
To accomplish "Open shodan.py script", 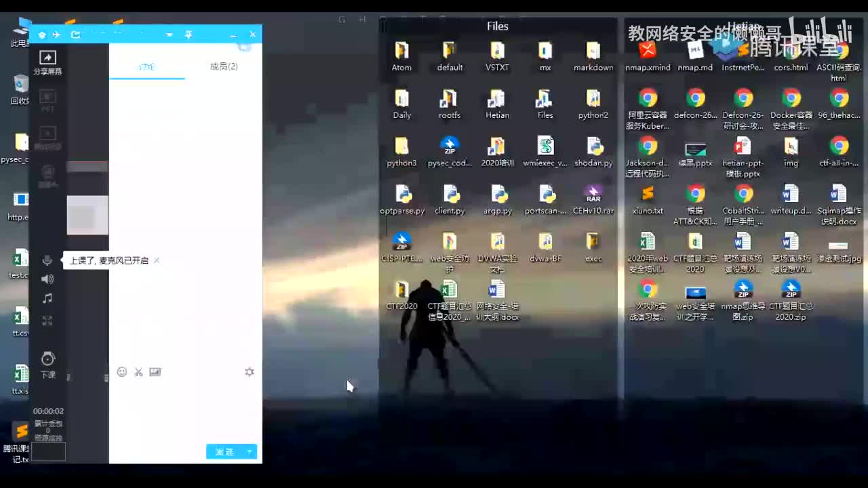I will [593, 152].
